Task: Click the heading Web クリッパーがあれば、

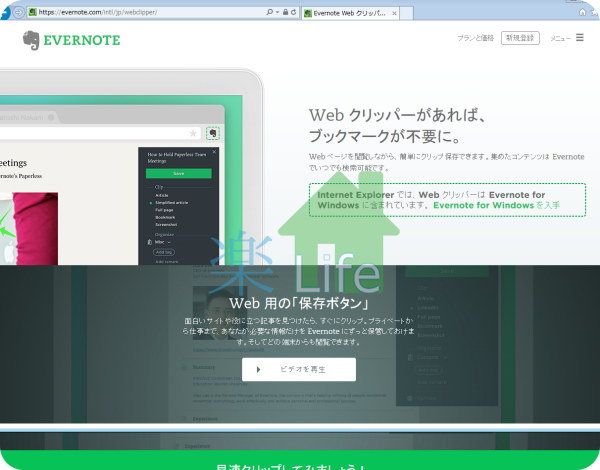Action: click(397, 115)
